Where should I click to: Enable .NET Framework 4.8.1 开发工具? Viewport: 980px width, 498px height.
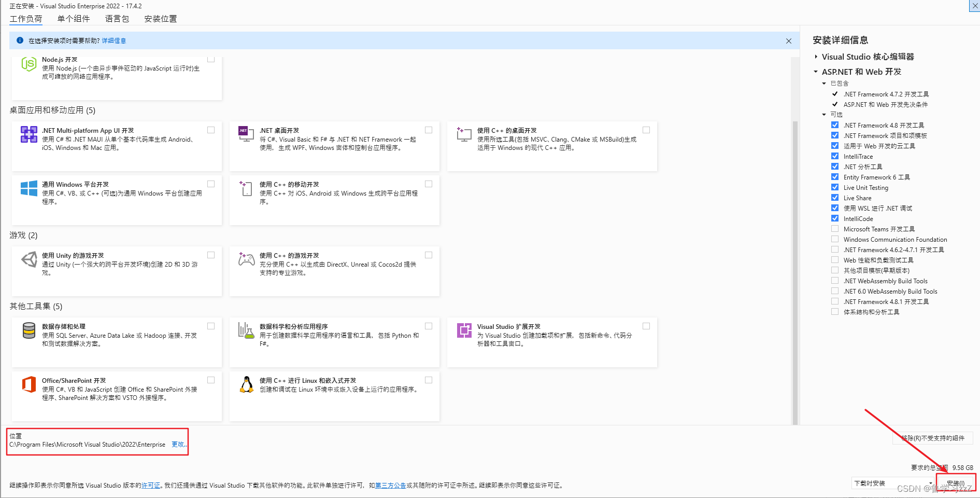coord(835,301)
